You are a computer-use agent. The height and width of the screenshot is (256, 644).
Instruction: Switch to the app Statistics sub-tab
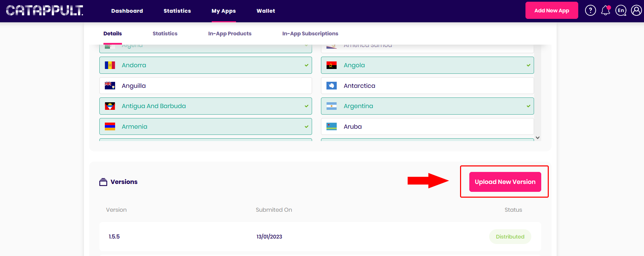165,34
